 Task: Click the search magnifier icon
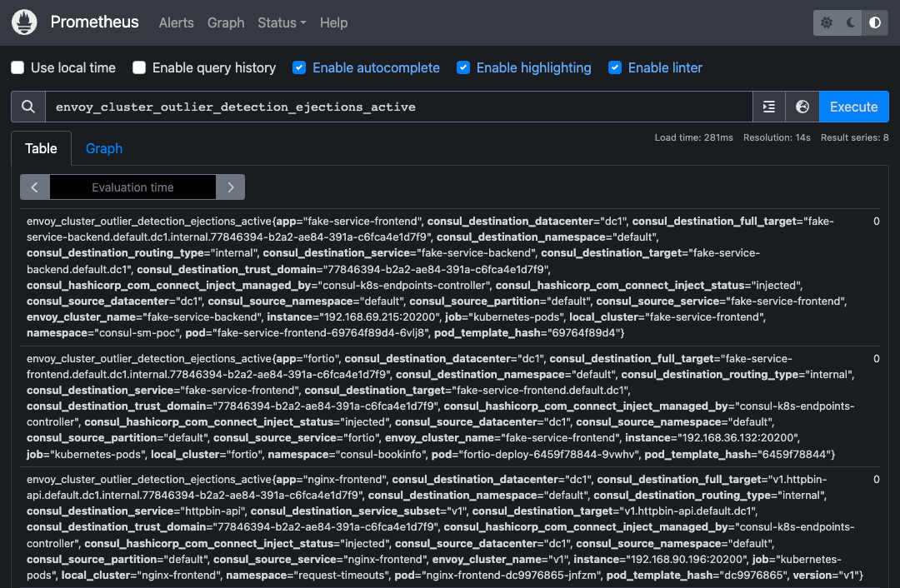[27, 107]
